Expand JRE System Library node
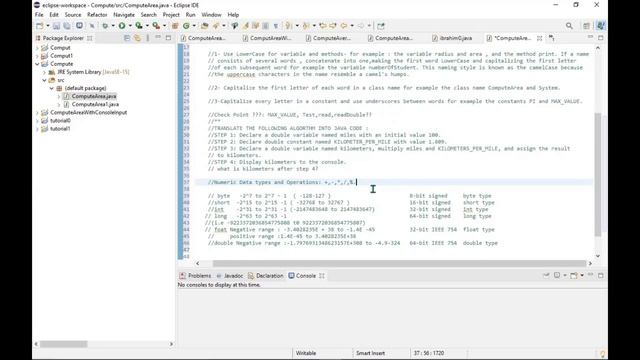 (x=44, y=72)
